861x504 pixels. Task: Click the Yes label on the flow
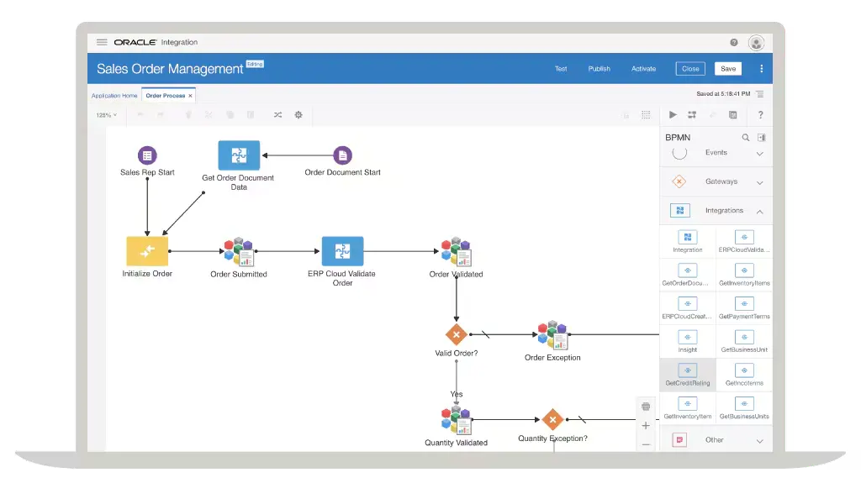457,394
